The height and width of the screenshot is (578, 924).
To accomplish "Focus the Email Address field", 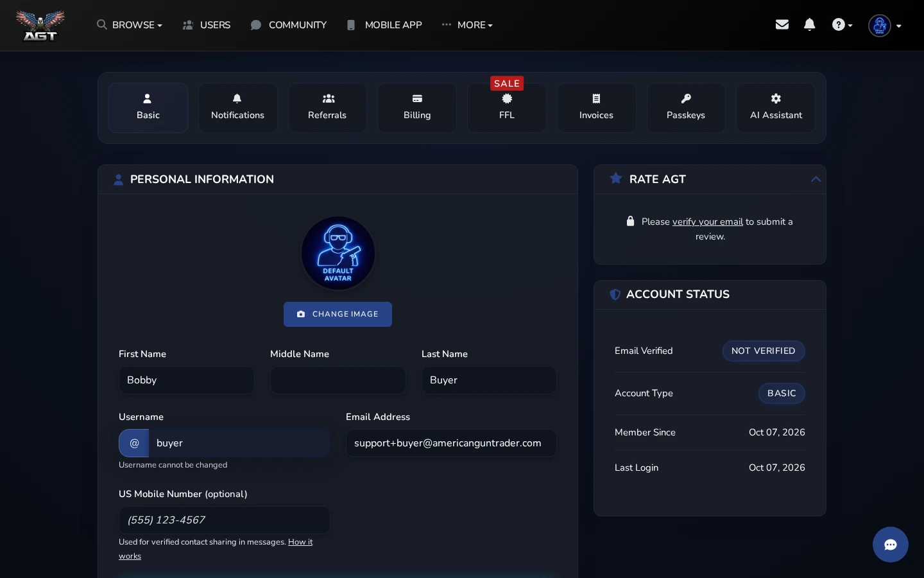I will 451,443.
